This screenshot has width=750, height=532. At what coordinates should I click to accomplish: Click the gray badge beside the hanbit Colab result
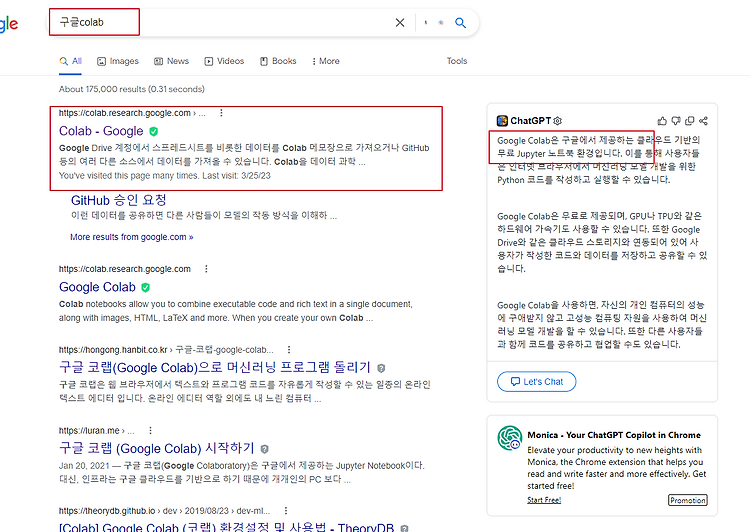[381, 368]
